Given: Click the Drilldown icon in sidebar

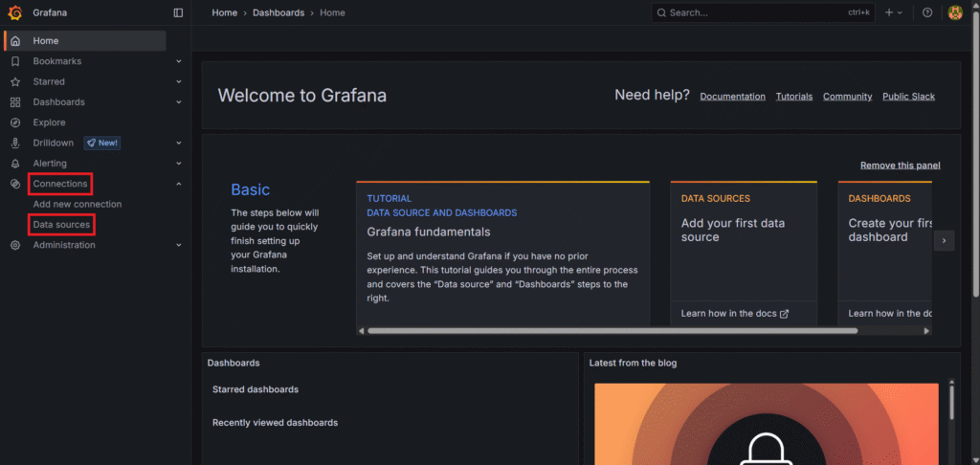Looking at the screenshot, I should pyautogui.click(x=15, y=144).
